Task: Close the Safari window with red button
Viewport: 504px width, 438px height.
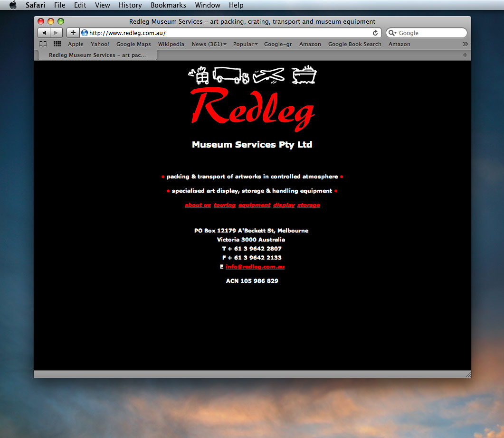Action: (41, 21)
